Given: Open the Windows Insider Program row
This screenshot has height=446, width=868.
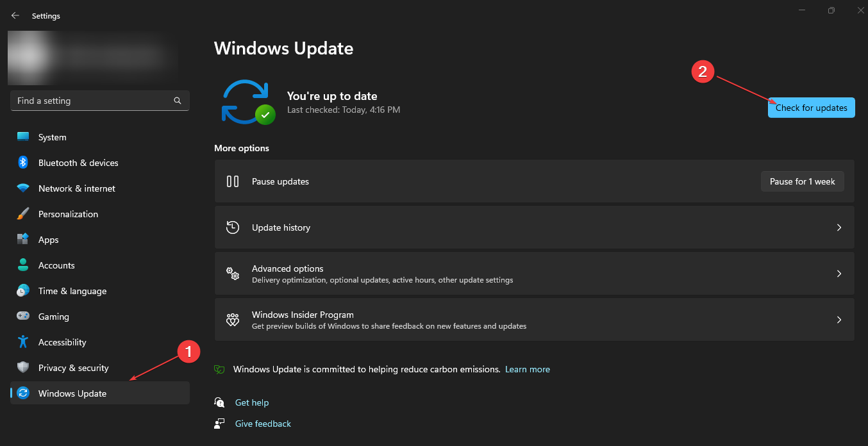Looking at the screenshot, I should 534,320.
